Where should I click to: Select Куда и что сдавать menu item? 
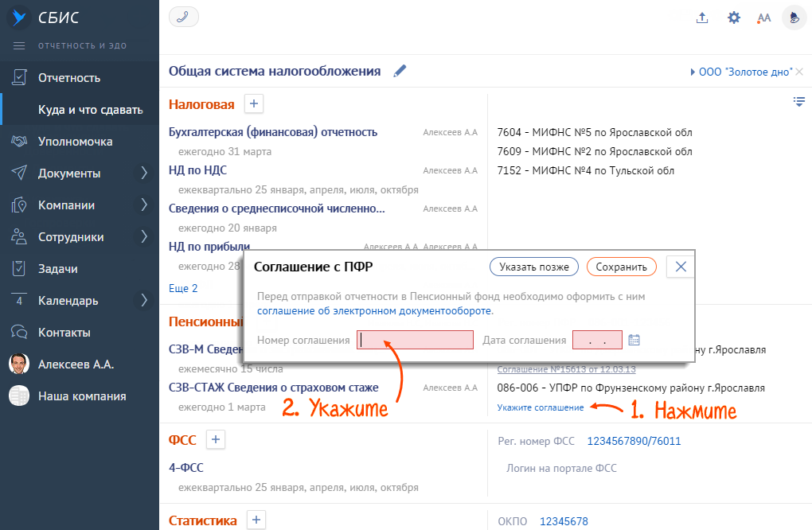[91, 110]
